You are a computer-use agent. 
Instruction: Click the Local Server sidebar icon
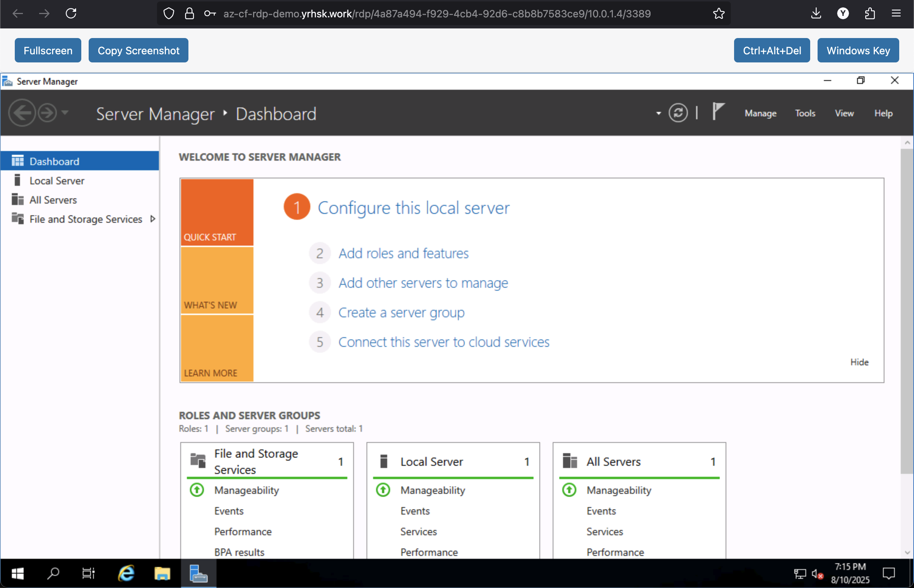(17, 180)
